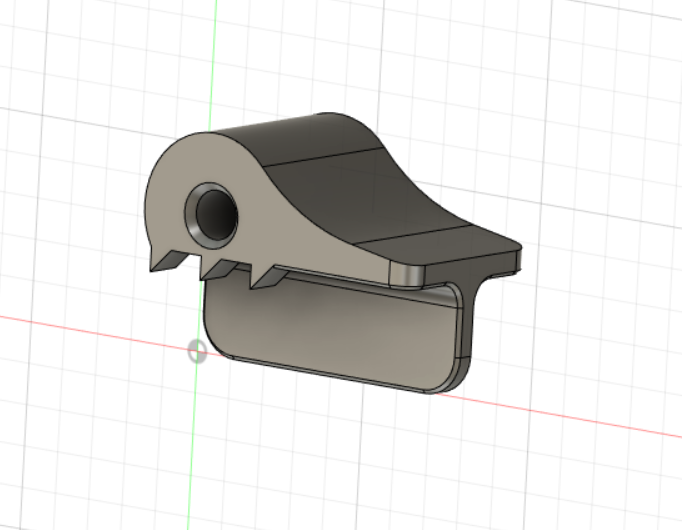Select the origin point marker
This screenshot has height=530, width=682.
coord(197,351)
